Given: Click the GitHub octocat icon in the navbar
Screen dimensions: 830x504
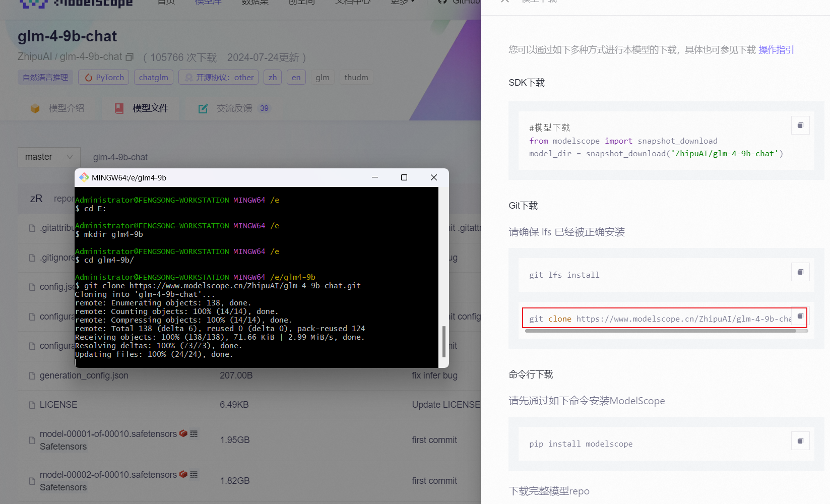Looking at the screenshot, I should point(441,2).
